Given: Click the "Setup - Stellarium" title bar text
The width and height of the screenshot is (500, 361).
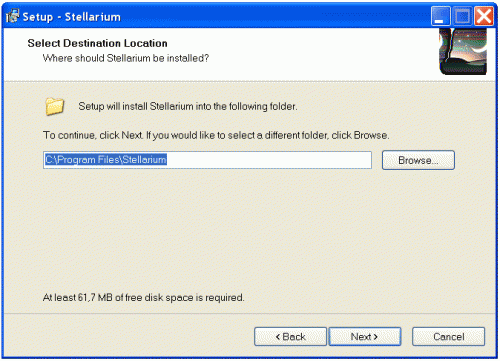Looking at the screenshot, I should [72, 17].
